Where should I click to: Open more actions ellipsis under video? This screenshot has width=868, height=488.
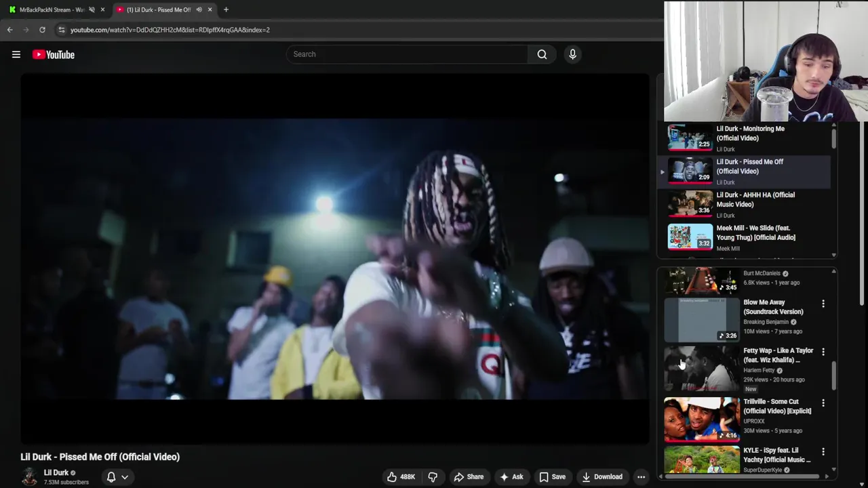(641, 477)
